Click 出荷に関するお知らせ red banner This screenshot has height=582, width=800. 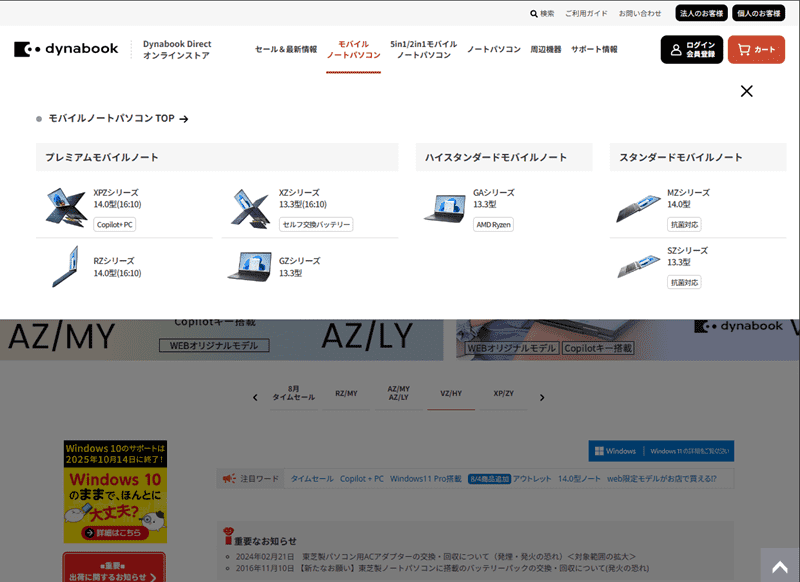click(114, 567)
